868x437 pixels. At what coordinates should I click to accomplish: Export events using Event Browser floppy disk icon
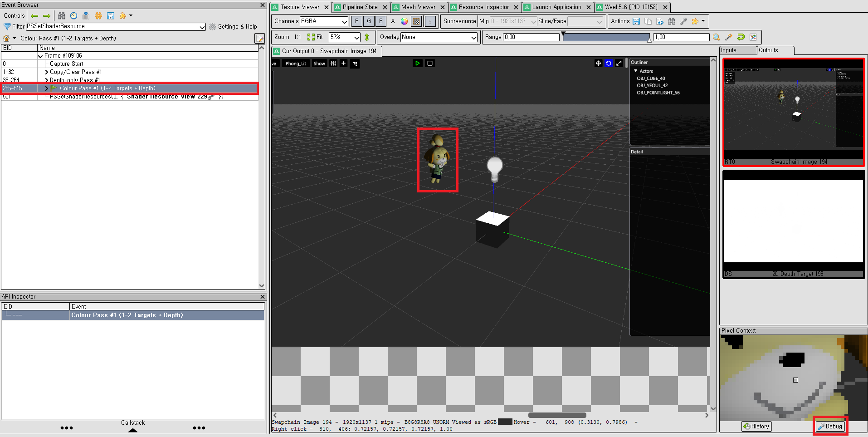[x=111, y=16]
